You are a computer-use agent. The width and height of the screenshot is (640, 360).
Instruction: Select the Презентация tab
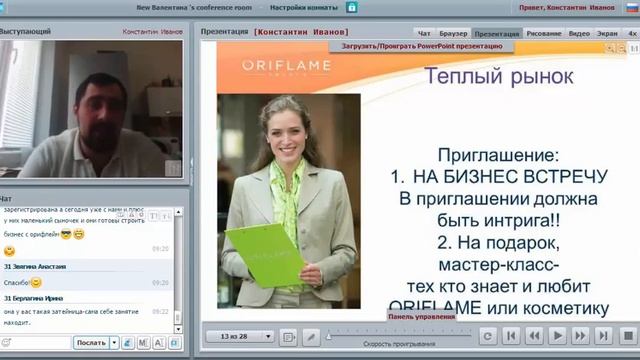[x=497, y=33]
